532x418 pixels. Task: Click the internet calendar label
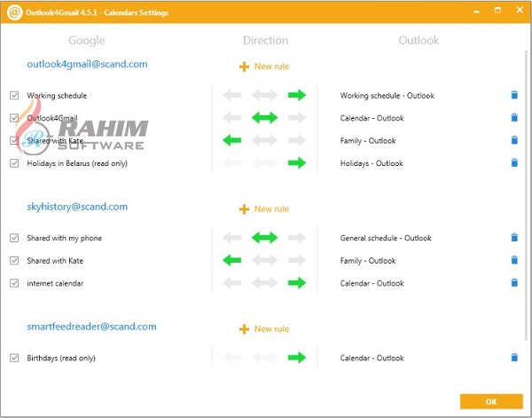click(55, 283)
